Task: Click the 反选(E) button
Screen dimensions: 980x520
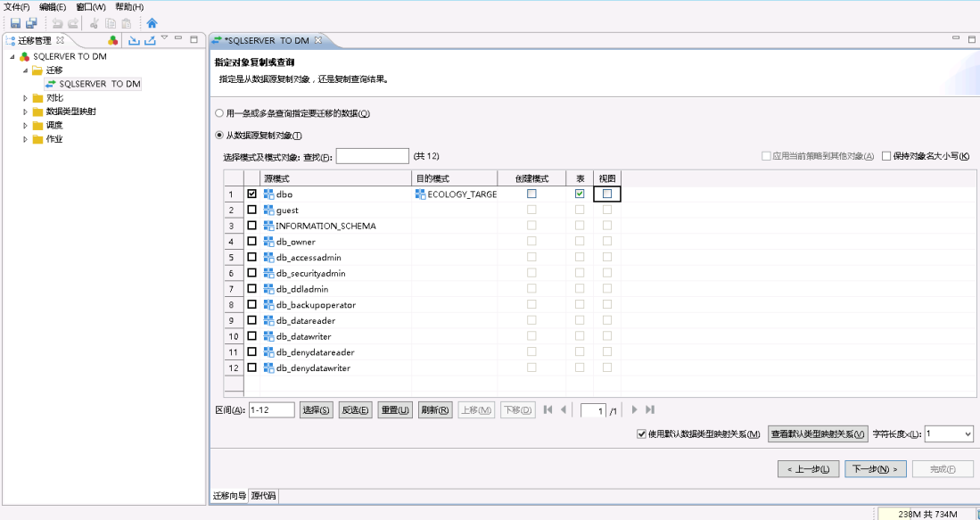Action: [x=355, y=410]
